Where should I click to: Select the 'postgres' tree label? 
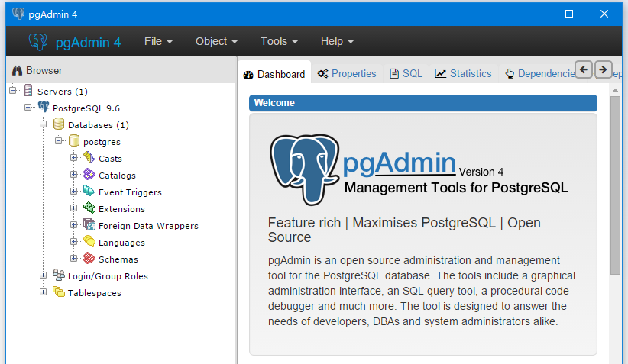102,142
